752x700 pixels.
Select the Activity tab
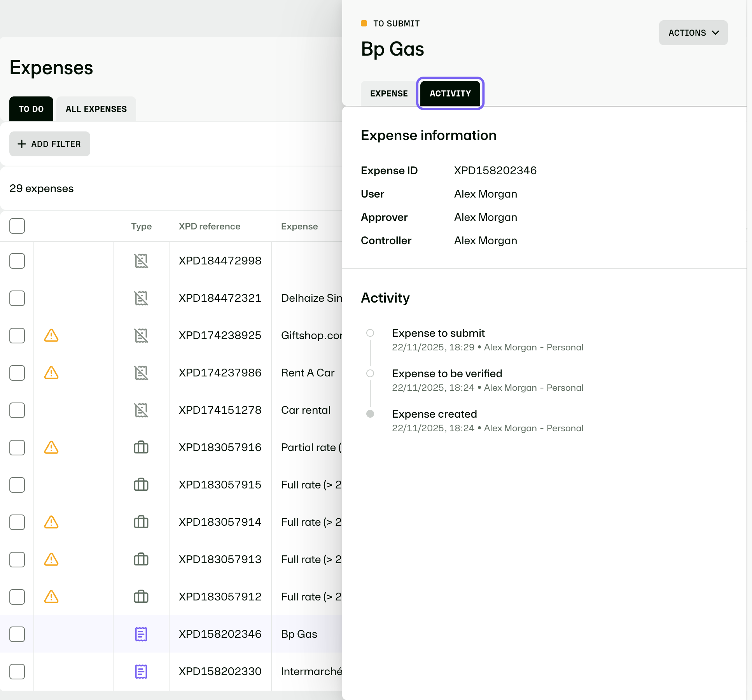450,93
